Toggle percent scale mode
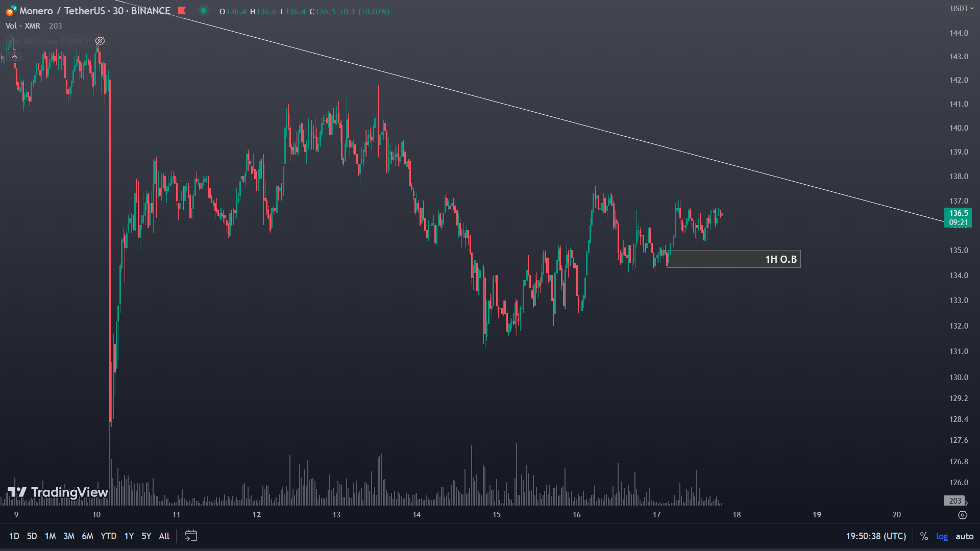The width and height of the screenshot is (980, 551). (924, 536)
